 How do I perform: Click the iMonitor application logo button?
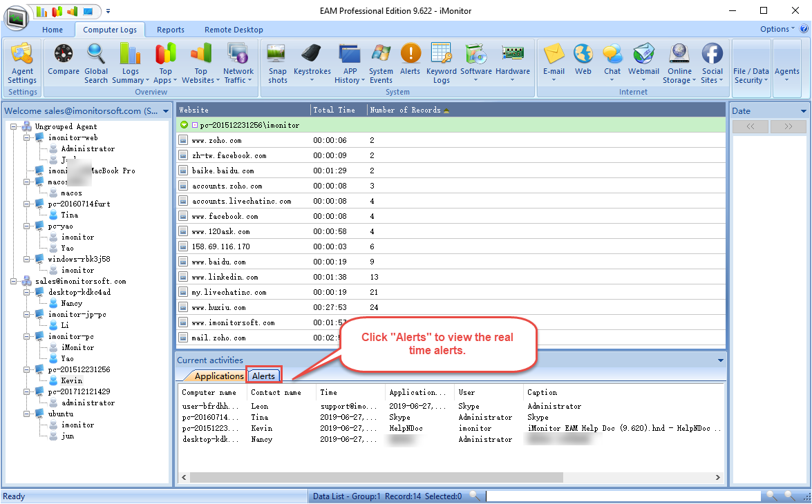[x=16, y=19]
